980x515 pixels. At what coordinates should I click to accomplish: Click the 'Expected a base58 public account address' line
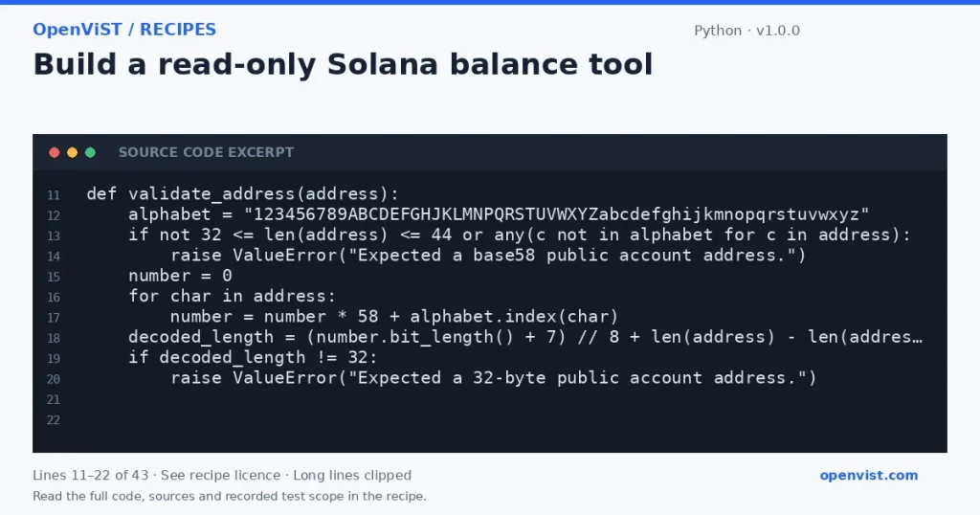(x=488, y=255)
